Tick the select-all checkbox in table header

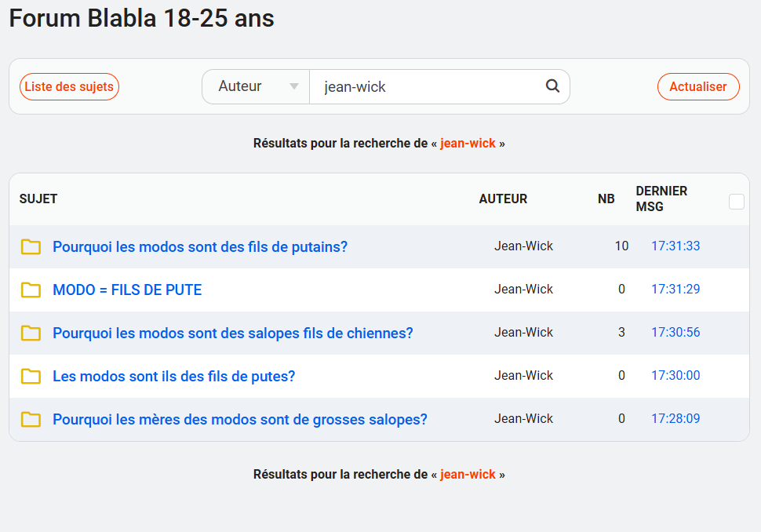pos(736,202)
